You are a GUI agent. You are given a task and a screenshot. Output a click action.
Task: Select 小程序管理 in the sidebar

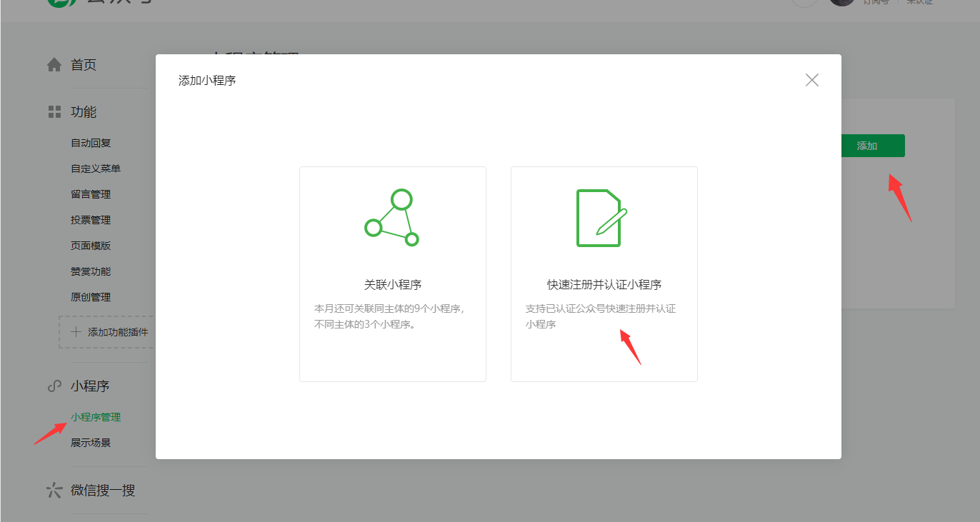96,417
